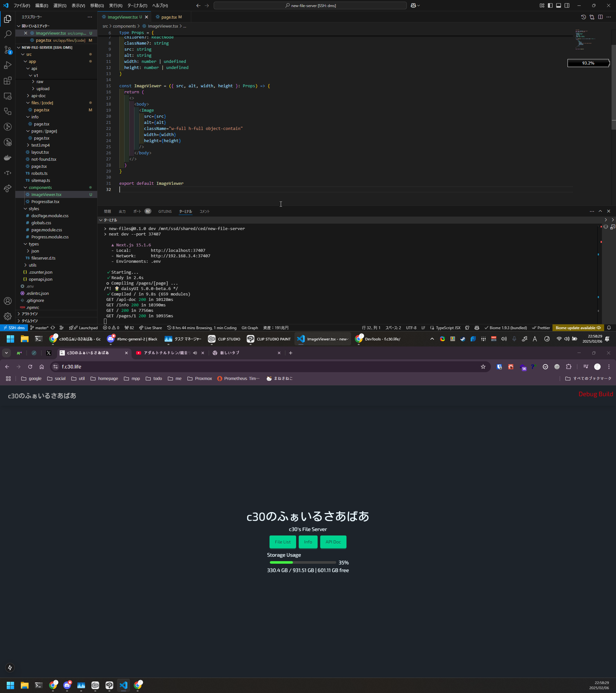
Task: Open the ターミナル(T) menu
Action: tap(137, 5)
